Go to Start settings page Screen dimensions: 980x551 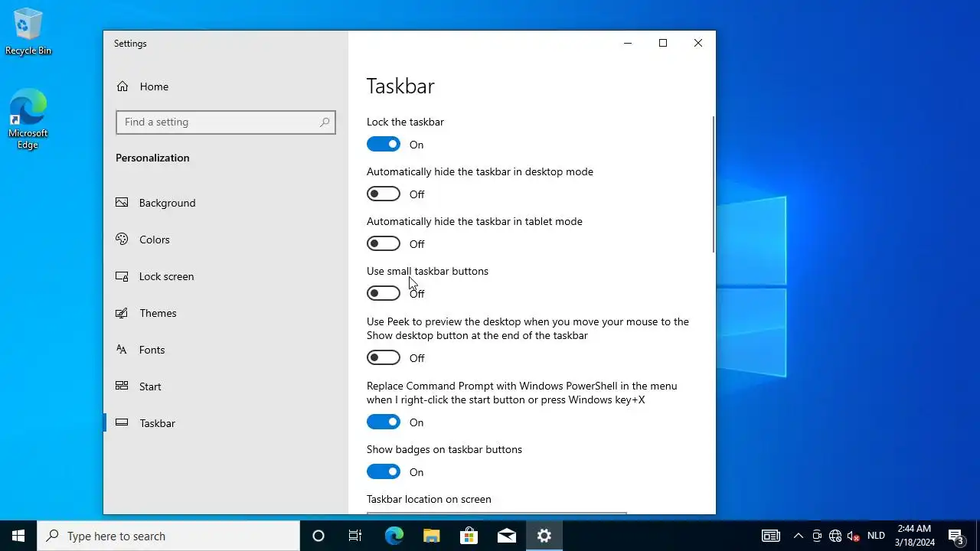(x=226, y=386)
